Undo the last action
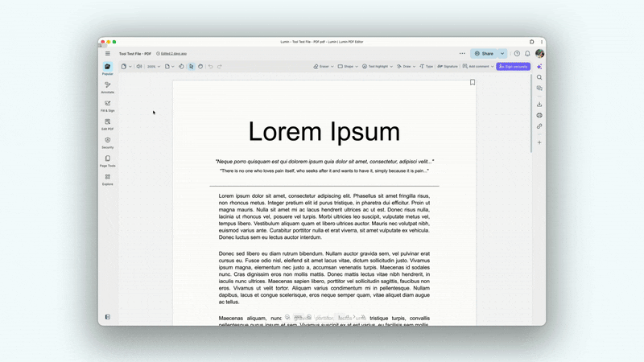 pyautogui.click(x=211, y=67)
